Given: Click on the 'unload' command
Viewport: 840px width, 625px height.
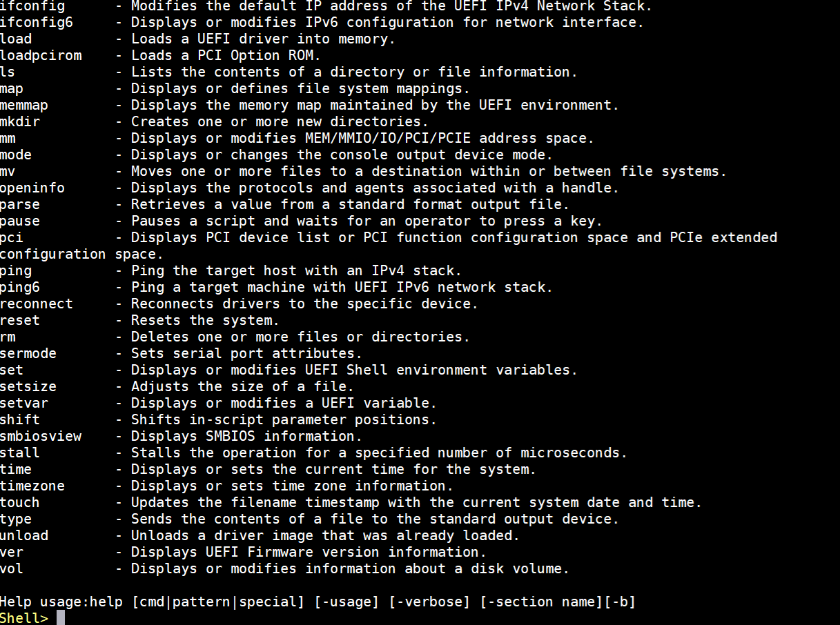Looking at the screenshot, I should [24, 535].
